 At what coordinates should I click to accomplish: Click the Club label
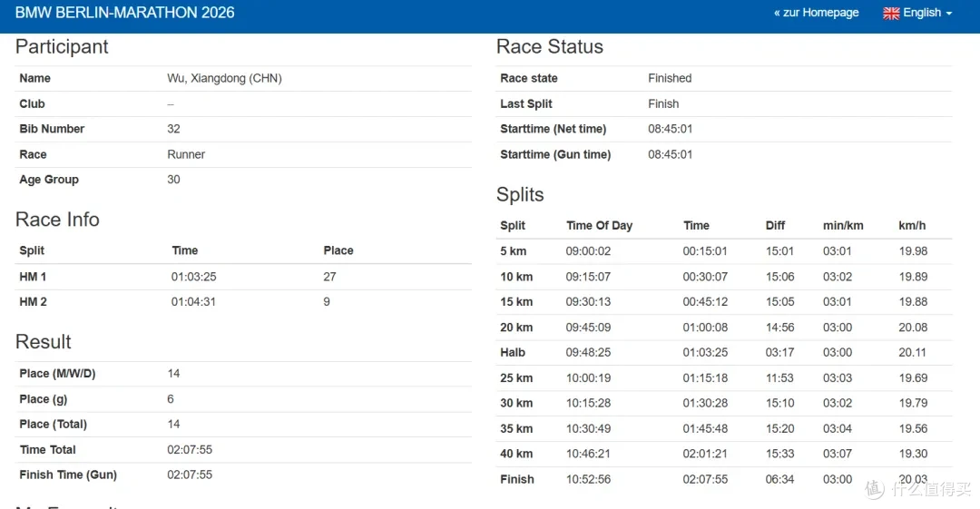coord(32,103)
